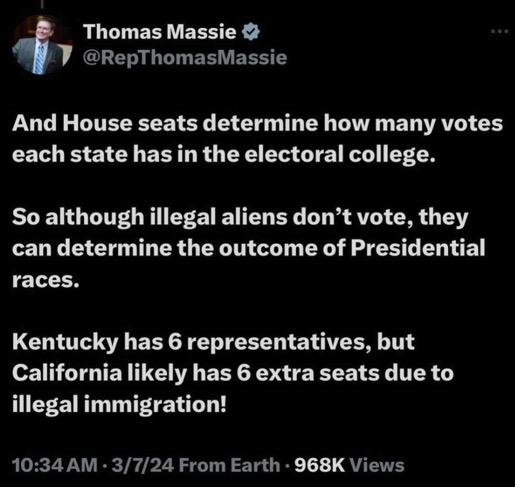
Task: Visit the @RepThomasMassie handle
Action: coord(185,58)
